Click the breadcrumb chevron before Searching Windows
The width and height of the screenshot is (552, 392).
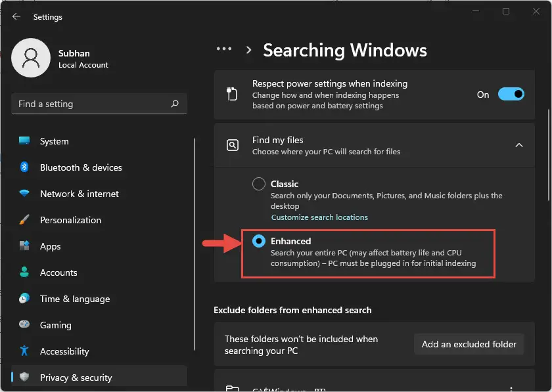[x=248, y=50]
